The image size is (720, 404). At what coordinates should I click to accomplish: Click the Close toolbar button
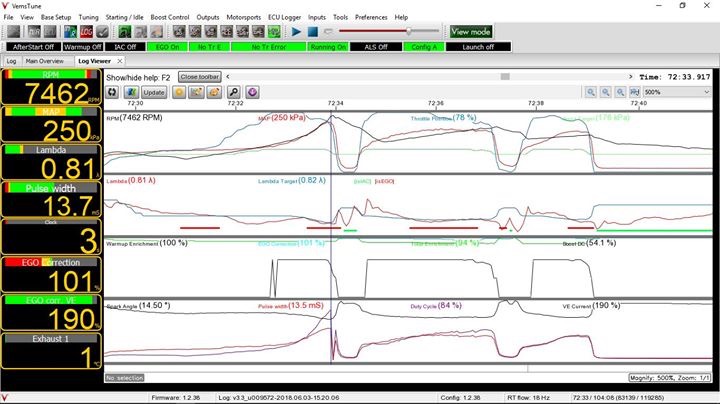[x=200, y=77]
